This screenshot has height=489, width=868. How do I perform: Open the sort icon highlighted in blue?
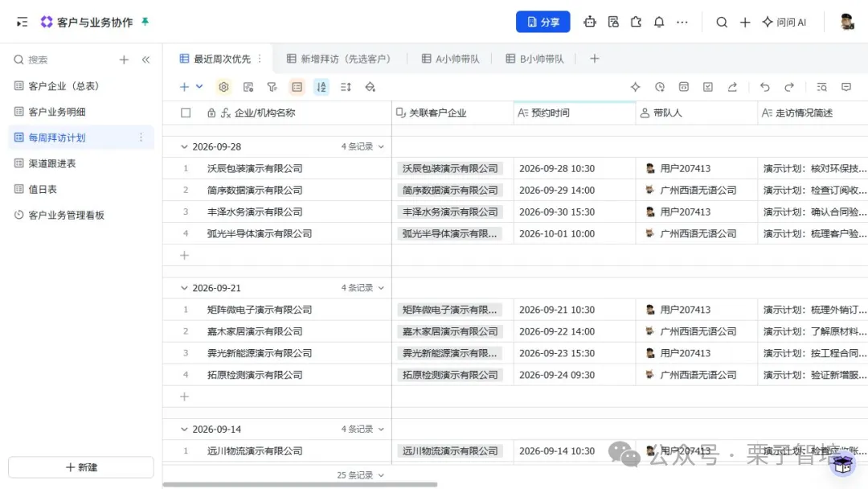point(321,87)
